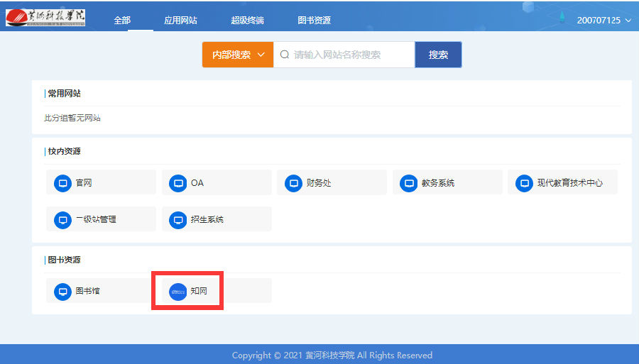Image resolution: width=639 pixels, height=364 pixels.
Task: Open the 教务系统 link text
Action: click(437, 183)
